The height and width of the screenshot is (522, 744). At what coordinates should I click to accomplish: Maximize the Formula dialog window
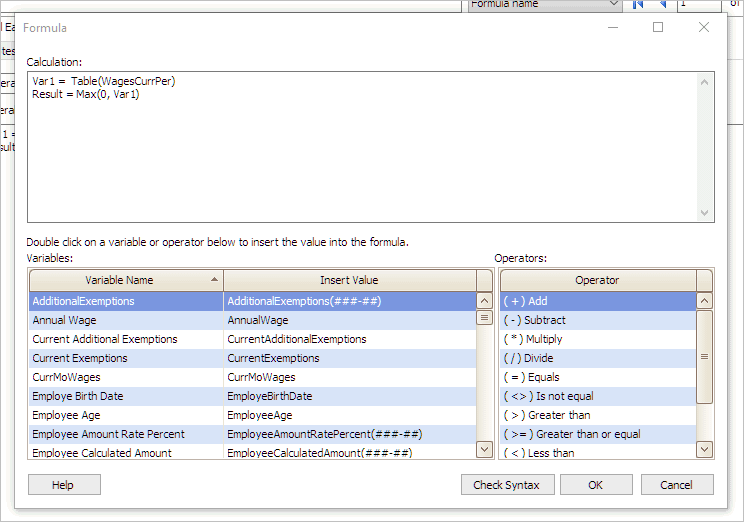[658, 27]
